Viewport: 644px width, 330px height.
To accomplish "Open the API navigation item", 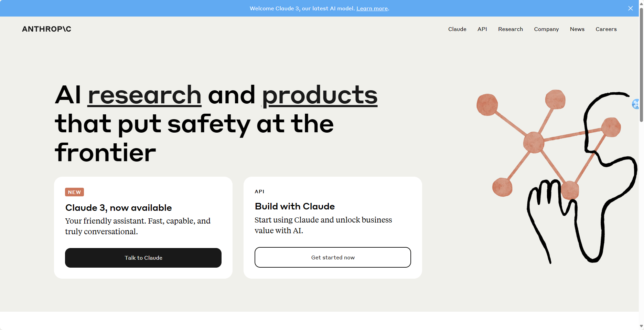I will click(x=482, y=29).
